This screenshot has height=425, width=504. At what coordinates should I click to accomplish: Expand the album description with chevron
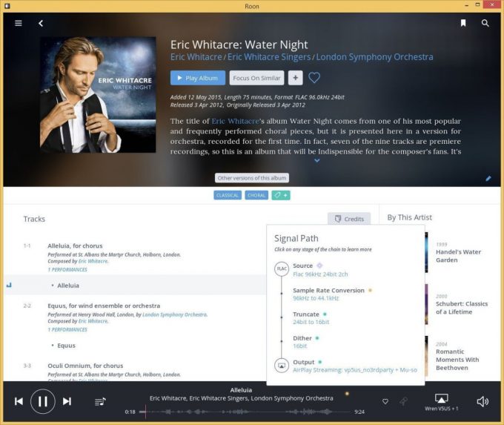[x=316, y=160]
